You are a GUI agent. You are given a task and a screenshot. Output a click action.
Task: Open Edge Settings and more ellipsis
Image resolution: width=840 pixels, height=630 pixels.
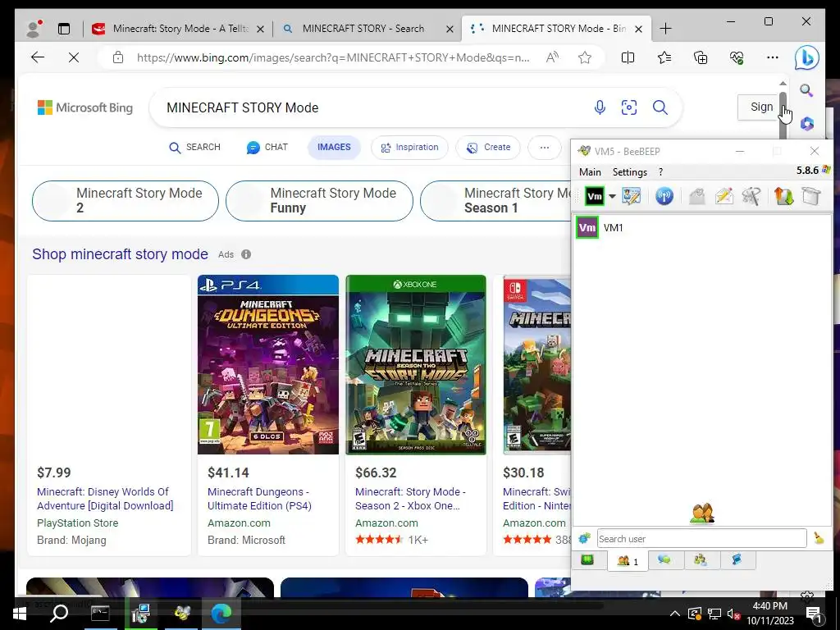click(x=773, y=57)
